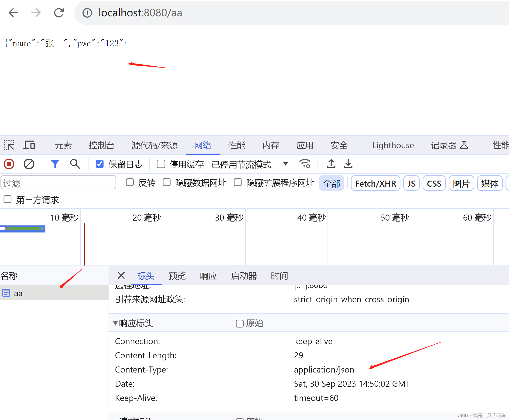
Task: Open the 预览 tab of the request
Action: [x=177, y=276]
